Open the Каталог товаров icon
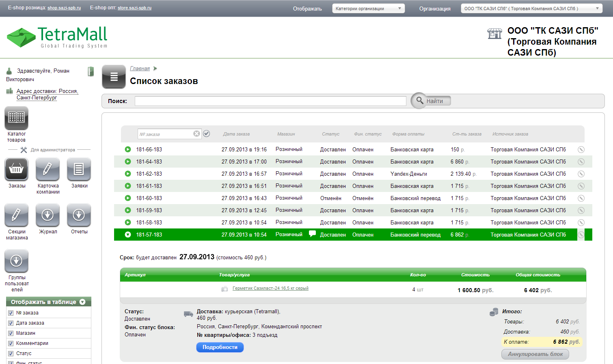This screenshot has width=613, height=364. click(x=16, y=118)
